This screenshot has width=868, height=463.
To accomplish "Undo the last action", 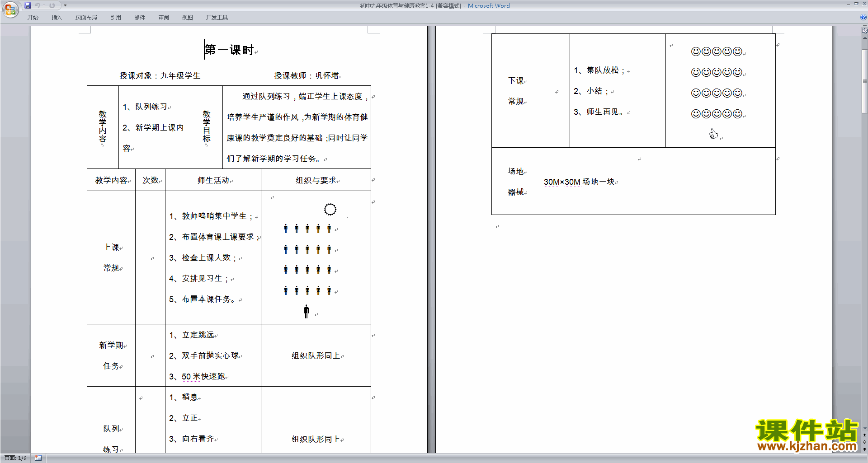I will [38, 5].
